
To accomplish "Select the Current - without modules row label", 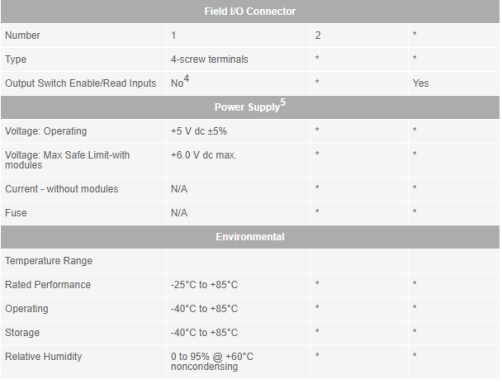I will [x=61, y=189].
